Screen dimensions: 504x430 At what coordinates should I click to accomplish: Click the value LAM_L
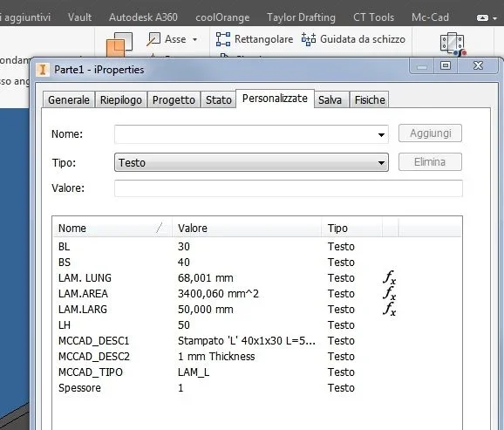click(194, 372)
